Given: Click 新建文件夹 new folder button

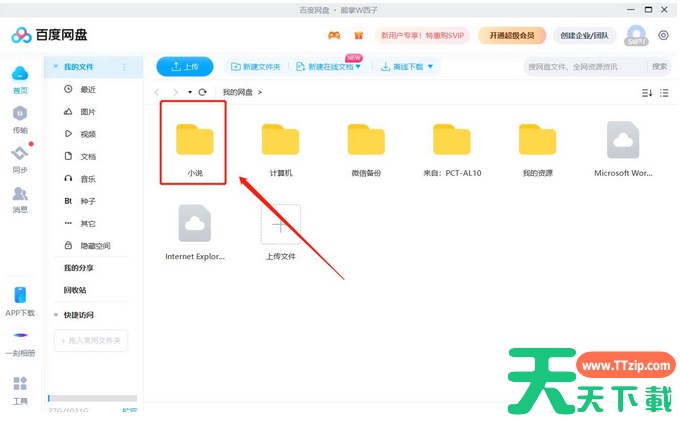Looking at the screenshot, I should [255, 67].
